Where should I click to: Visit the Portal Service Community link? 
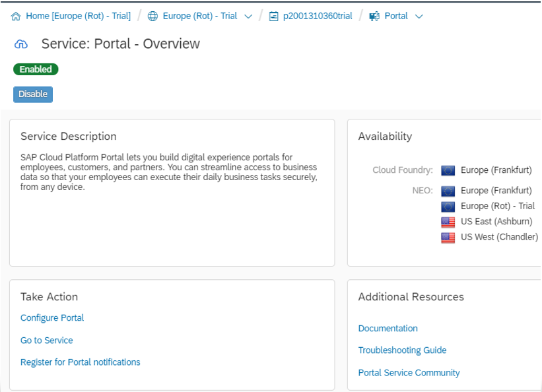click(x=409, y=373)
